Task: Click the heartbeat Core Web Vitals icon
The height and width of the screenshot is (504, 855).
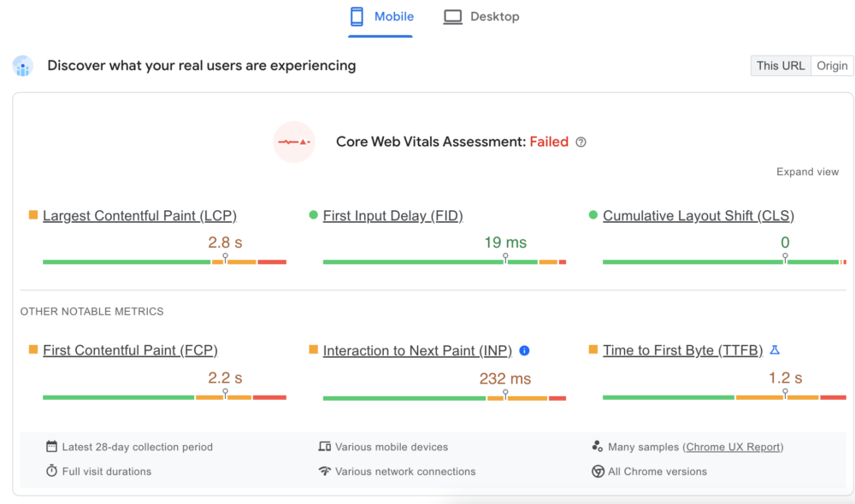Action: click(293, 142)
